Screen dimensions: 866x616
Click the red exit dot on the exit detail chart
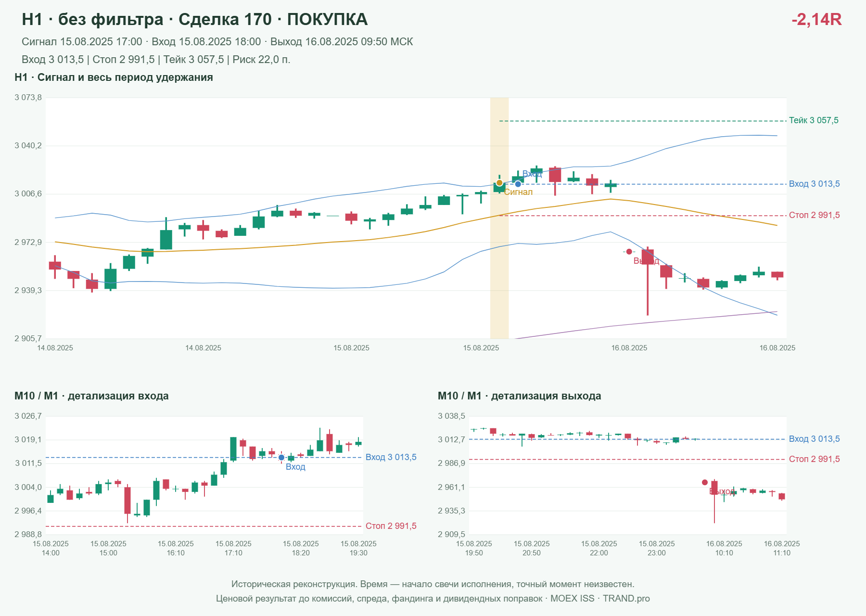point(705,482)
